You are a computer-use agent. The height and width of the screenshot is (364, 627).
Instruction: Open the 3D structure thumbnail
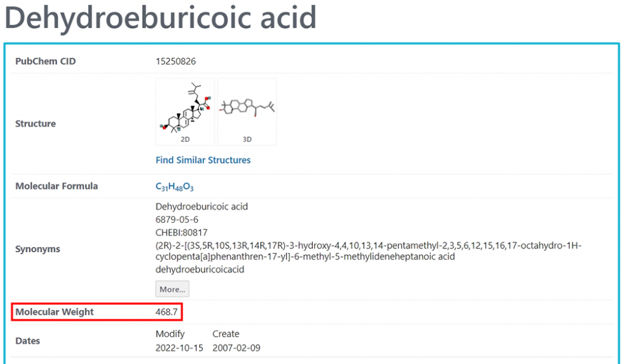click(x=247, y=111)
